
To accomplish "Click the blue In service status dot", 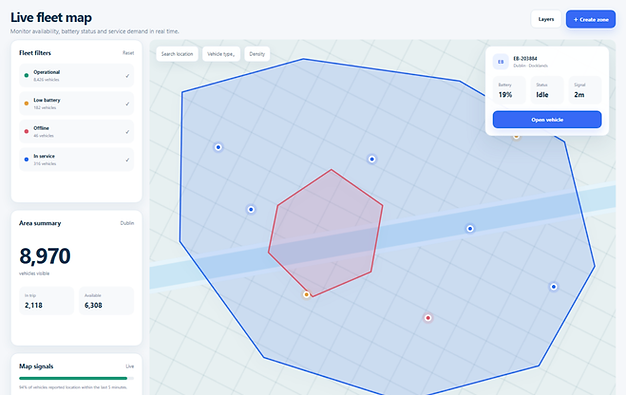I will coord(26,159).
